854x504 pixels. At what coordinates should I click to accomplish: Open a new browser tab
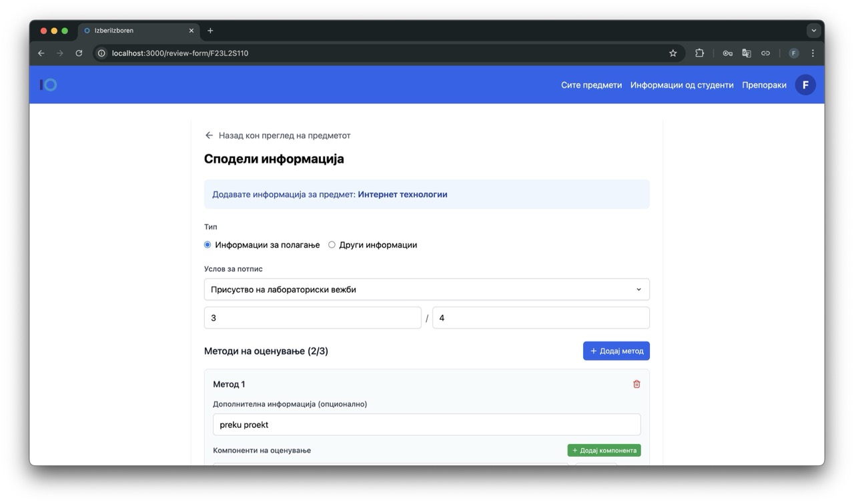tap(210, 31)
